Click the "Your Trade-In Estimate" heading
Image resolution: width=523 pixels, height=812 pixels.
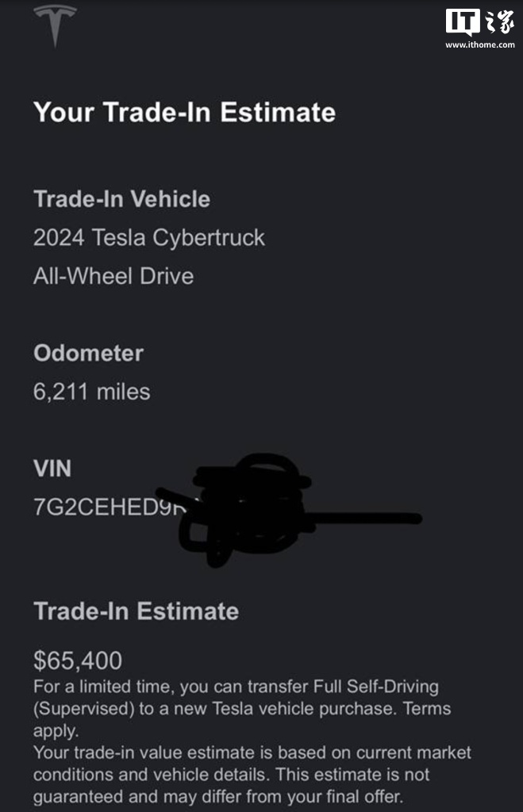tap(184, 112)
